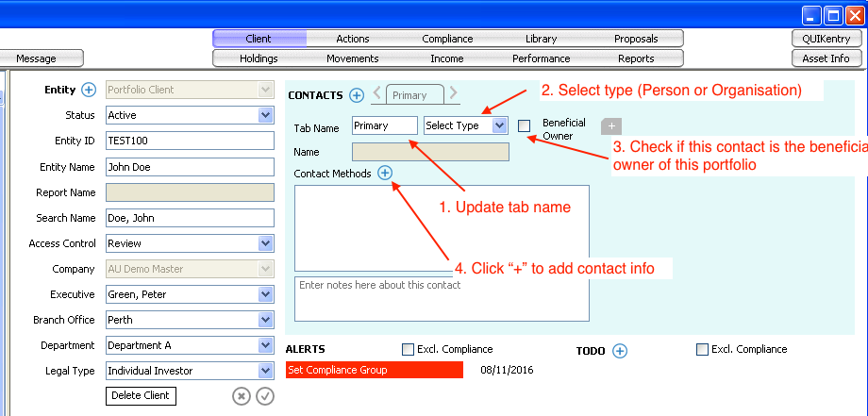
Task: Open the Compliance tab
Action: pyautogui.click(x=447, y=39)
